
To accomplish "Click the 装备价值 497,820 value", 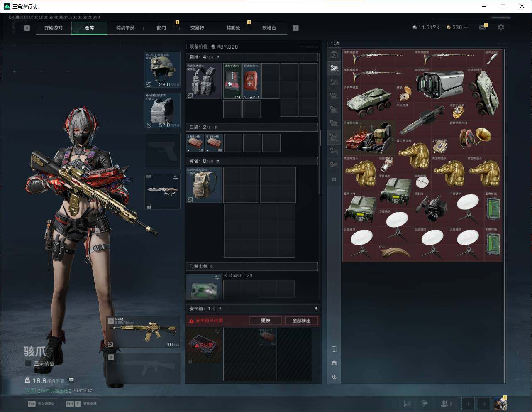I will pos(214,47).
